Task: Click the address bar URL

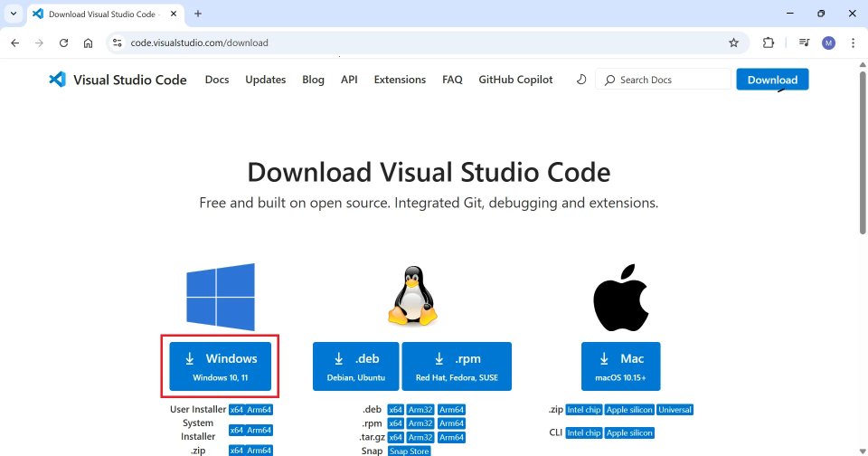Action: [199, 43]
